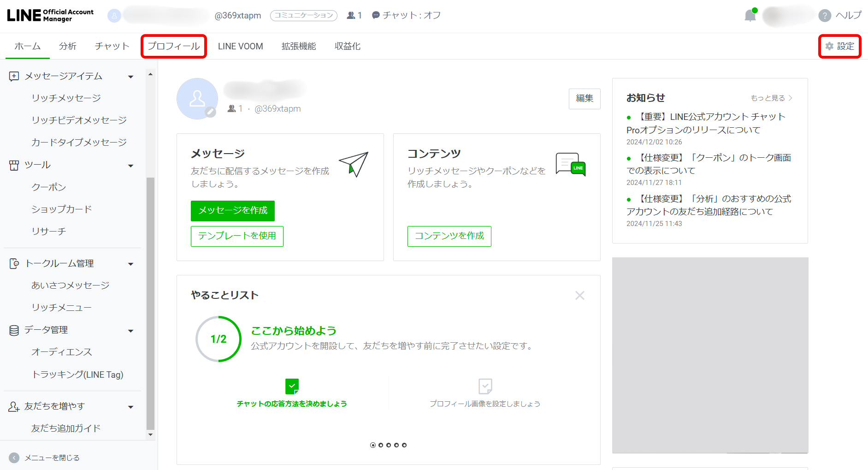The width and height of the screenshot is (868, 470).
Task: Open the LINE VOOM tab
Action: (241, 46)
